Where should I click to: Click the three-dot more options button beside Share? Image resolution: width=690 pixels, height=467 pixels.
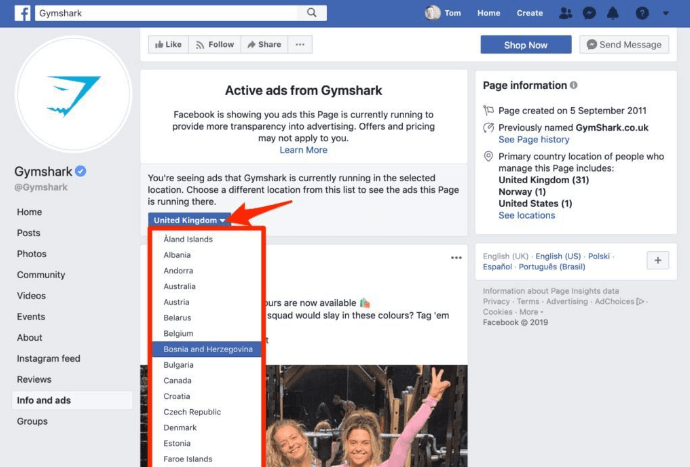tap(300, 45)
